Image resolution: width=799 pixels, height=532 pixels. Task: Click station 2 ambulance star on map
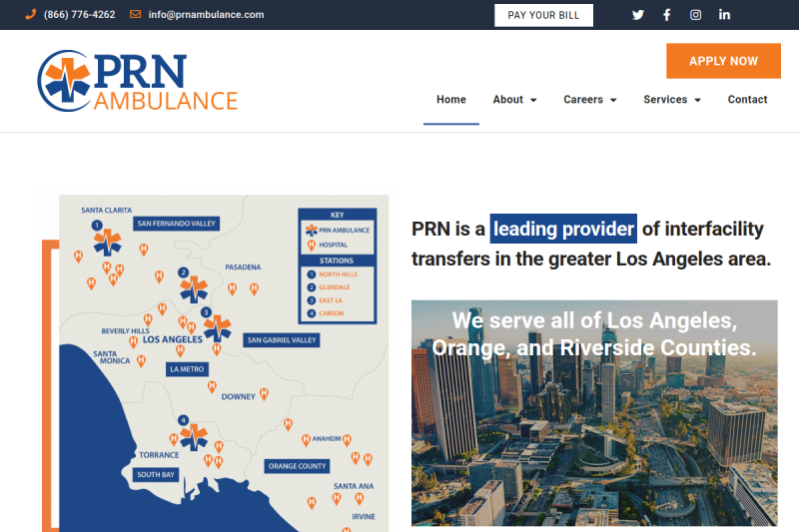point(194,289)
